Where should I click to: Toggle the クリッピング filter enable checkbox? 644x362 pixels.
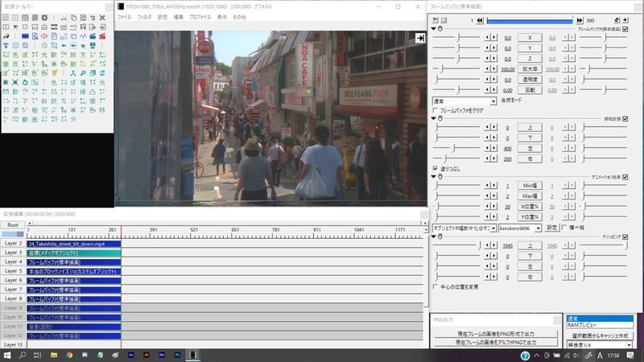pos(625,237)
